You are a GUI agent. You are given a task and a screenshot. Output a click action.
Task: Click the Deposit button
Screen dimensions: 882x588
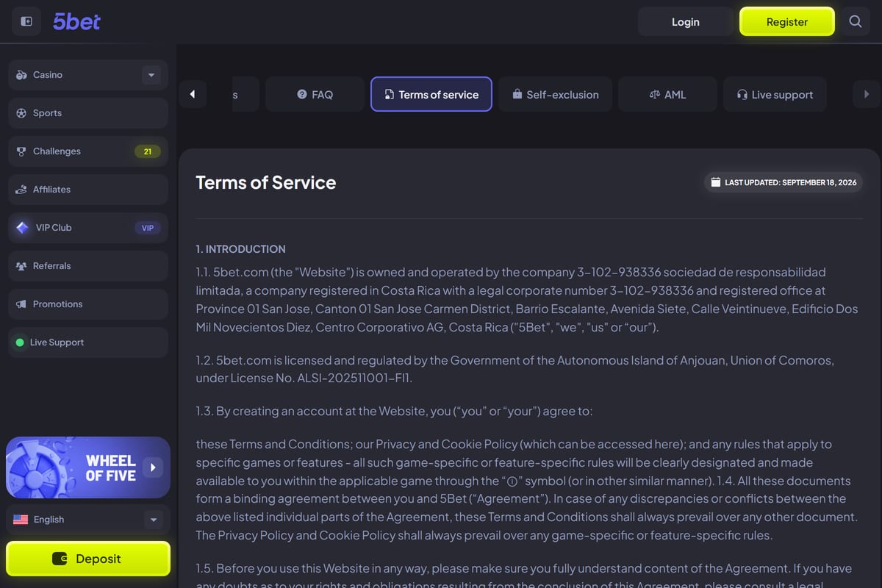click(x=88, y=559)
